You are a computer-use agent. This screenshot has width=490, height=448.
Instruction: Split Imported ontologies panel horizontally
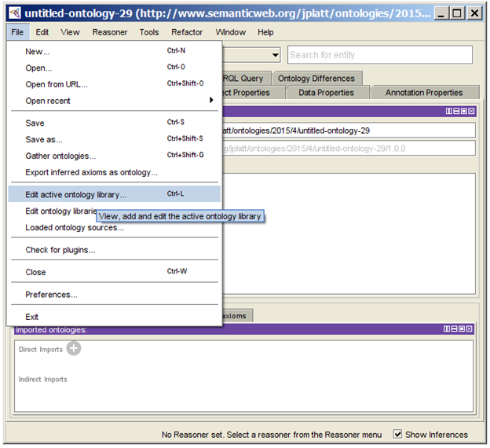tap(455, 329)
